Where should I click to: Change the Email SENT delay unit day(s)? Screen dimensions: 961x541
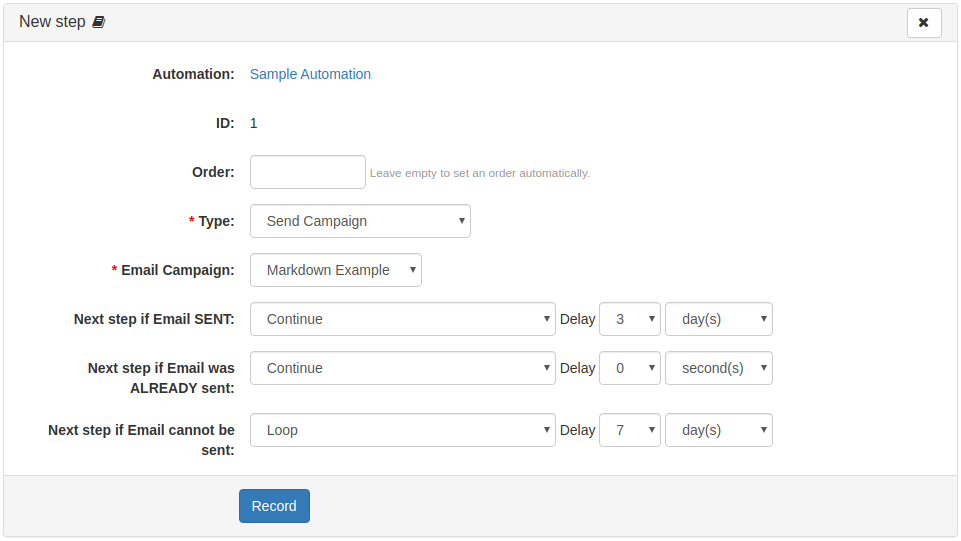719,319
